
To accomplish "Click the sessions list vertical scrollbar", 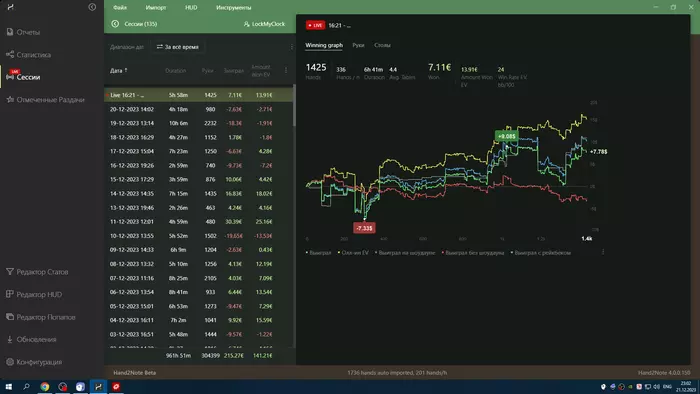I will point(294,106).
